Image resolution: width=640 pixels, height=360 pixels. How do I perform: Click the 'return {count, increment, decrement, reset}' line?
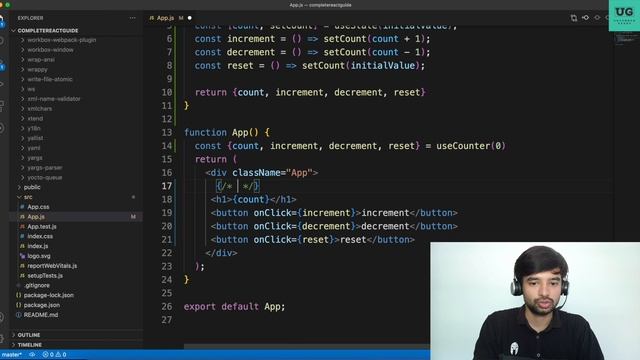pos(310,93)
